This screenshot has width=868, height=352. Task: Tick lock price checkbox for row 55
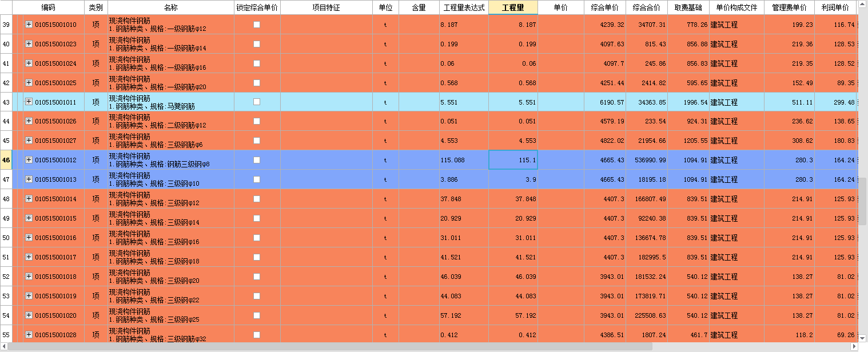[257, 334]
